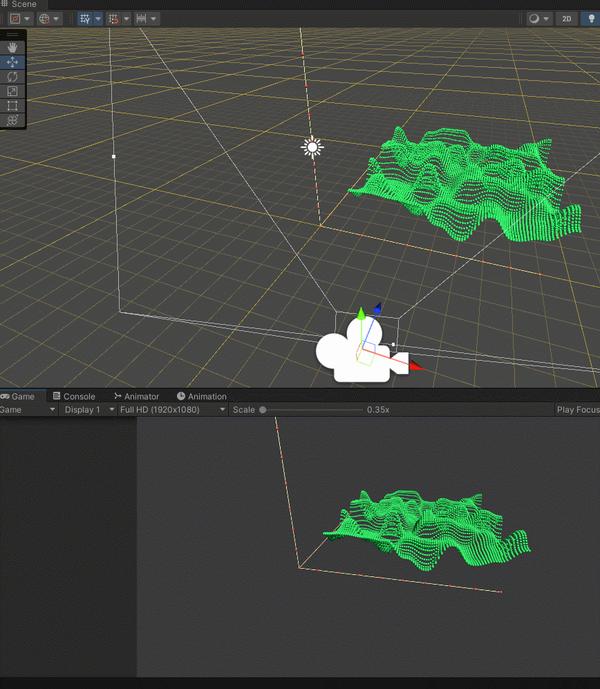This screenshot has height=689, width=600.
Task: Select the Rotate tool
Action: coord(12,77)
